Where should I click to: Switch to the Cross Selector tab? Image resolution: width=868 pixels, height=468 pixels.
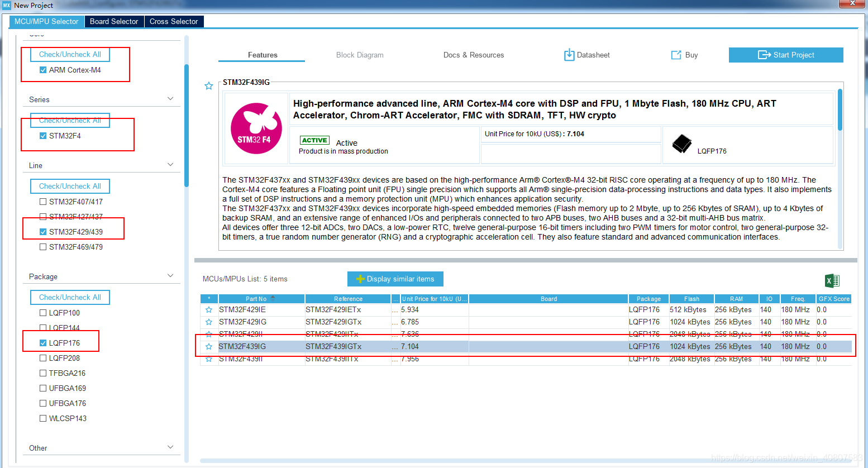click(x=174, y=21)
